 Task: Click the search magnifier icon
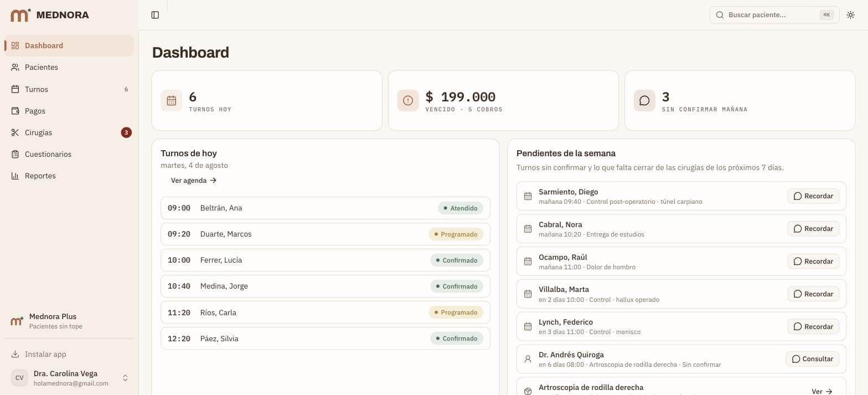(x=720, y=15)
